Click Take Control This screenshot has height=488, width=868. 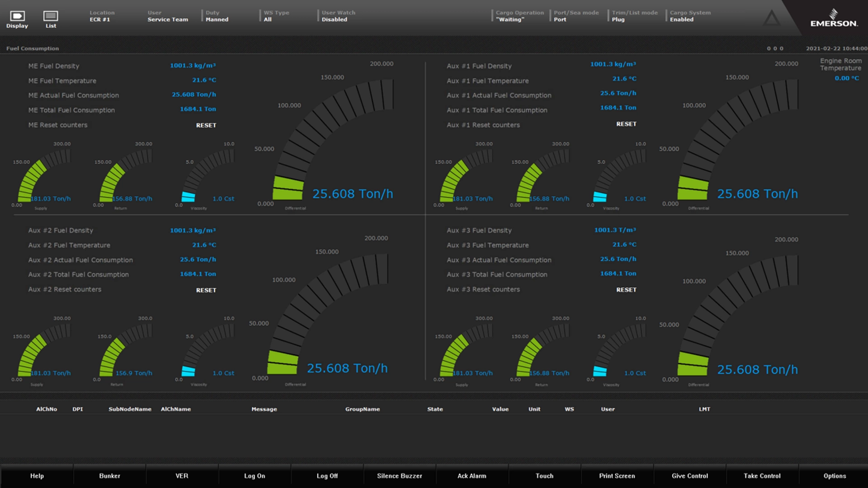tap(762, 476)
